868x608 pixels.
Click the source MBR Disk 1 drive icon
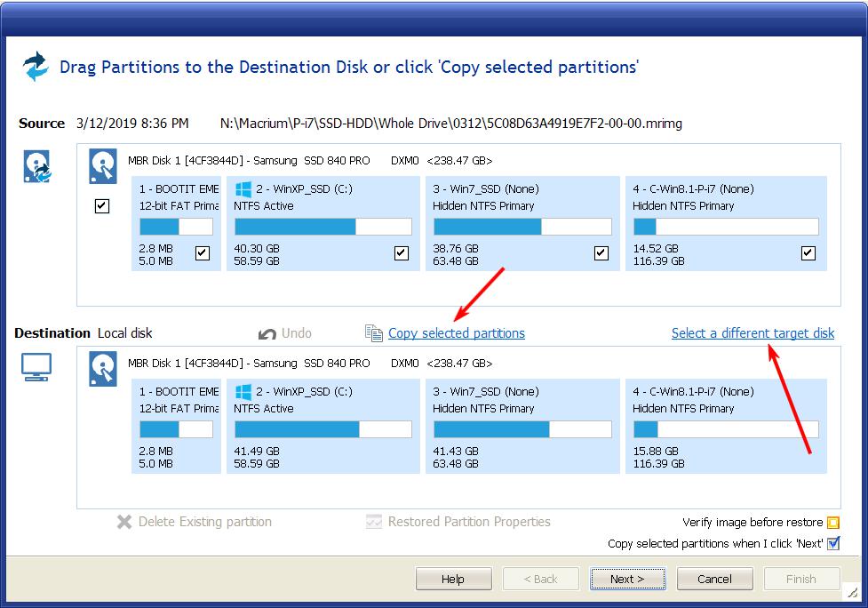[x=103, y=165]
